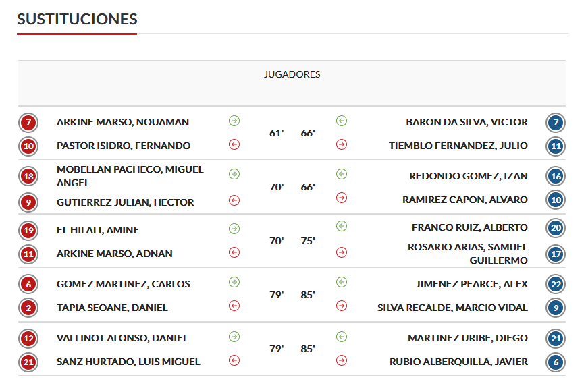Open player Martinez Uribe, Diego

click(x=468, y=338)
